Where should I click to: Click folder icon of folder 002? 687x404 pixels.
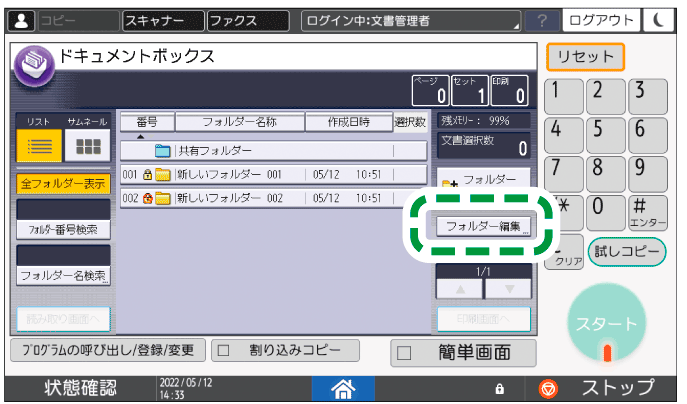pyautogui.click(x=163, y=198)
